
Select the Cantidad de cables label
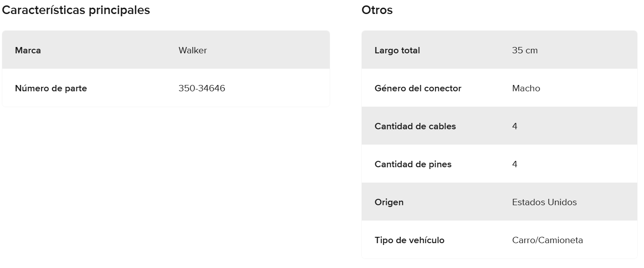(415, 126)
